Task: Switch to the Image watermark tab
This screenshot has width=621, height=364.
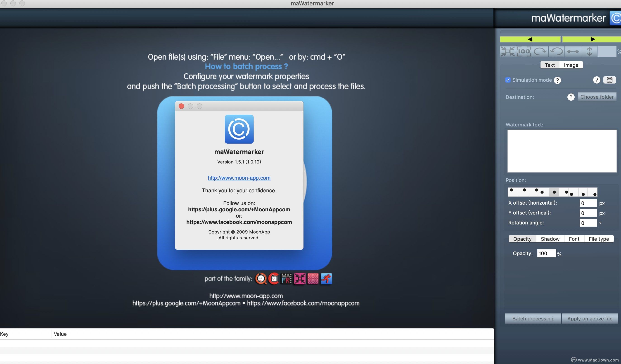Action: 571,65
